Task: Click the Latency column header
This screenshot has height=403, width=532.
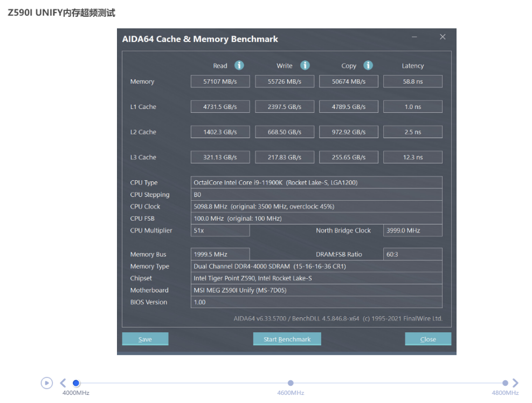Action: tap(413, 66)
